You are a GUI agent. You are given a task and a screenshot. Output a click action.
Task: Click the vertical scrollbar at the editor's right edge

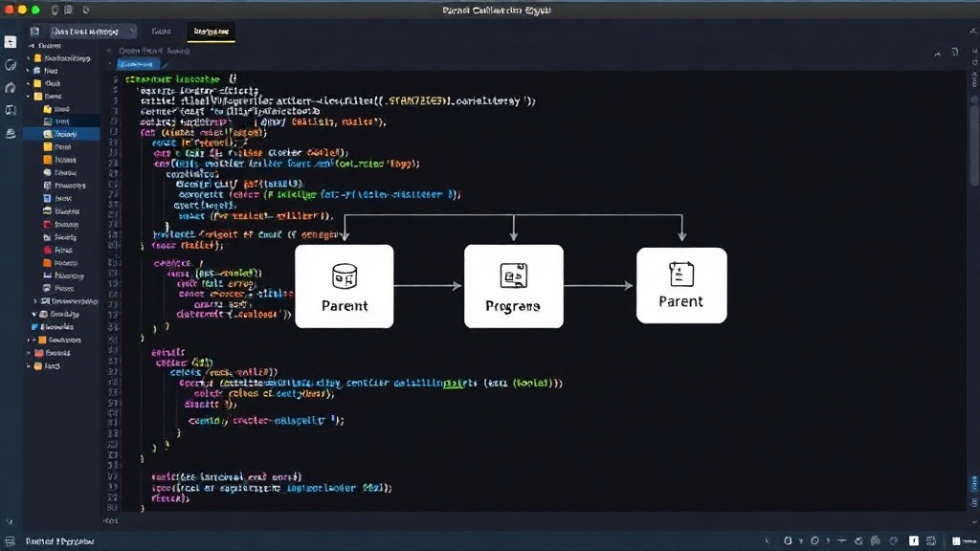[973, 142]
